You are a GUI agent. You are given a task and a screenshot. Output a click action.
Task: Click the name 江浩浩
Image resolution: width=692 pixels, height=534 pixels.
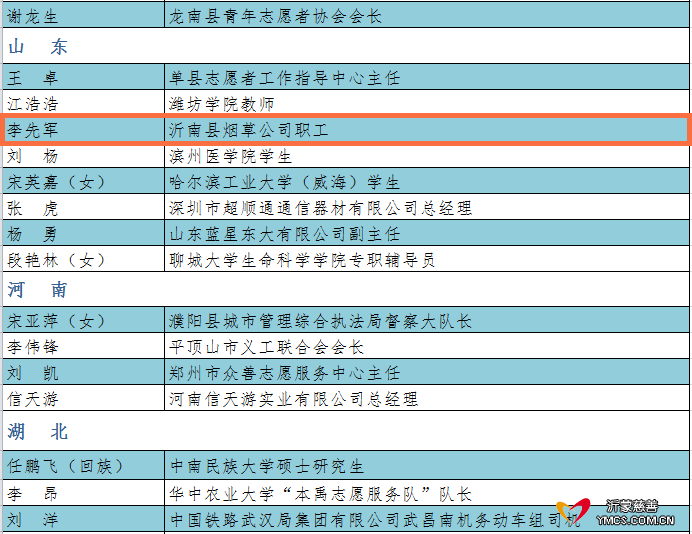click(x=32, y=104)
